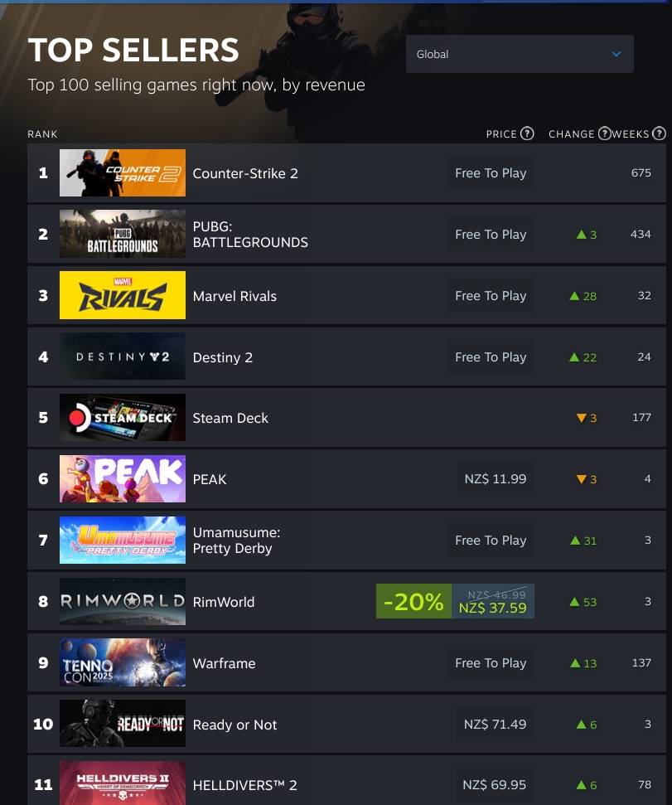The image size is (672, 805).
Task: Open the HELLDIVERS 2 game title link
Action: pos(244,785)
